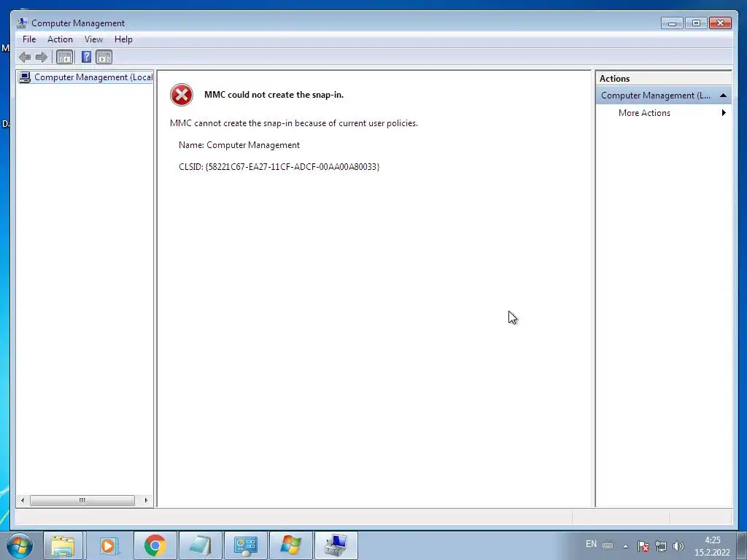This screenshot has height=560, width=747.
Task: Click More Actions in the Actions pane
Action: tap(644, 113)
